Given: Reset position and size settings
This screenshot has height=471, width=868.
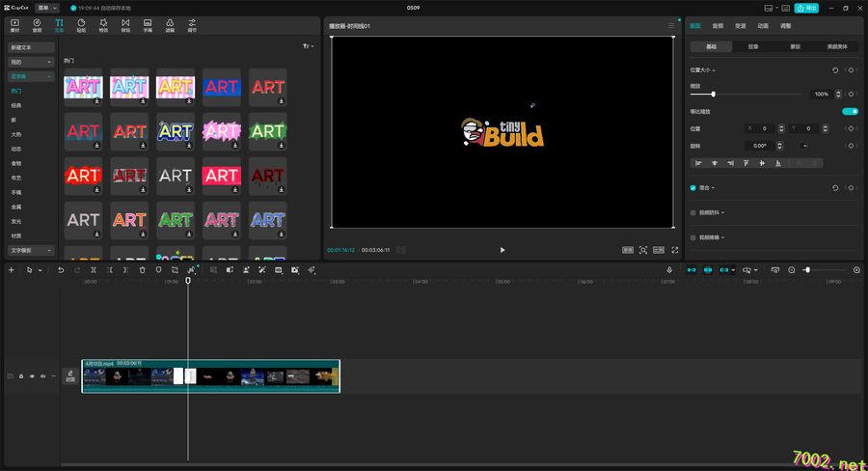Looking at the screenshot, I should pyautogui.click(x=835, y=70).
